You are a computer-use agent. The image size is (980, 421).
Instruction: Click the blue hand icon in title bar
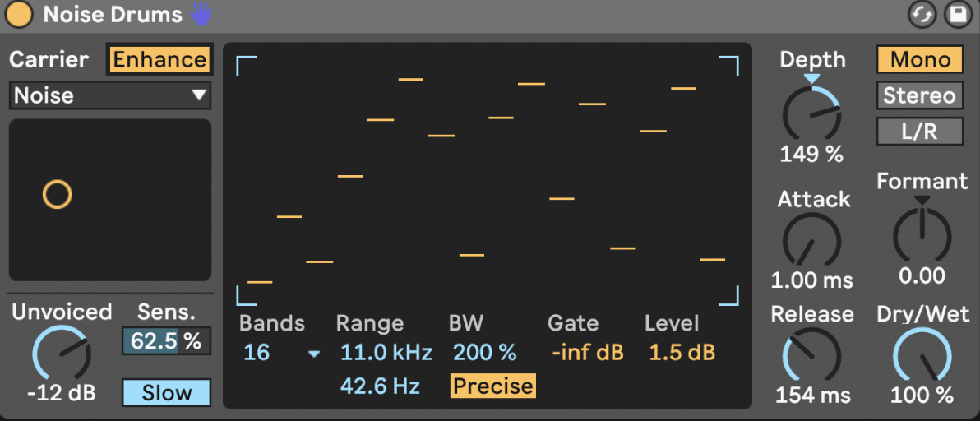201,14
